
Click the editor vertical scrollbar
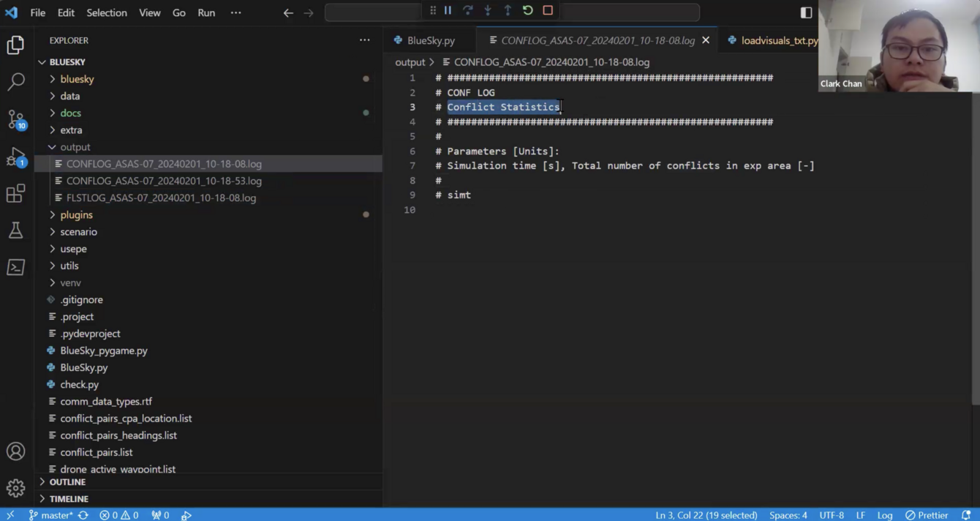coord(975,249)
